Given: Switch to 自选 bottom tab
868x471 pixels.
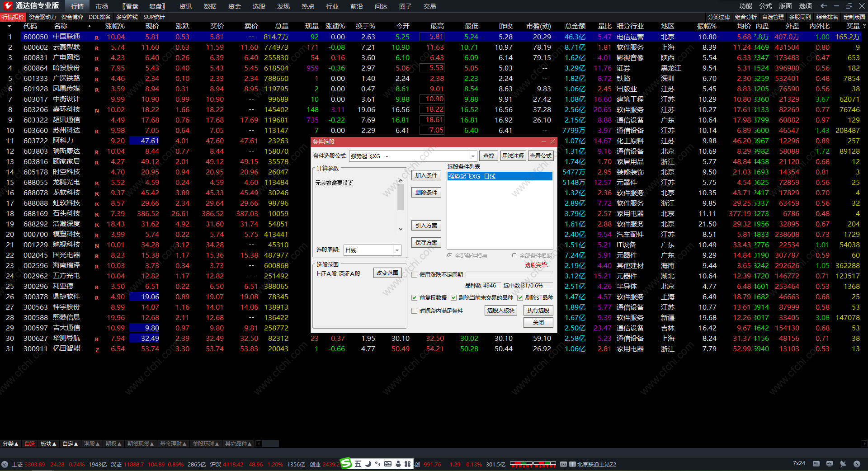Looking at the screenshot, I should [x=30, y=444].
